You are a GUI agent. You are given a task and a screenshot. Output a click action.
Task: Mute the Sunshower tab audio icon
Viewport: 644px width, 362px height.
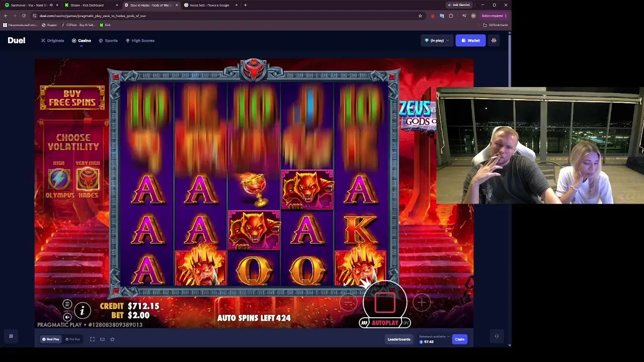tap(51, 5)
